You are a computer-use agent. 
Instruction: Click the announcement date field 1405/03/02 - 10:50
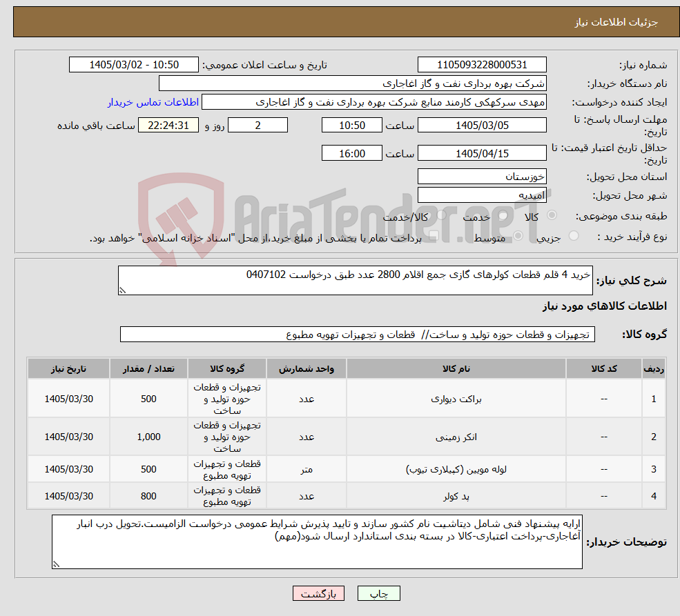click(x=133, y=65)
